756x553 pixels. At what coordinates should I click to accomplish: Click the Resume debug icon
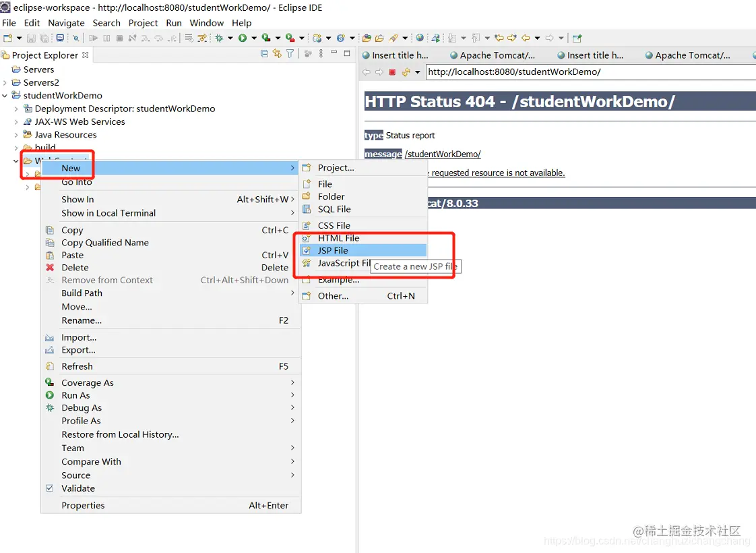(x=94, y=38)
